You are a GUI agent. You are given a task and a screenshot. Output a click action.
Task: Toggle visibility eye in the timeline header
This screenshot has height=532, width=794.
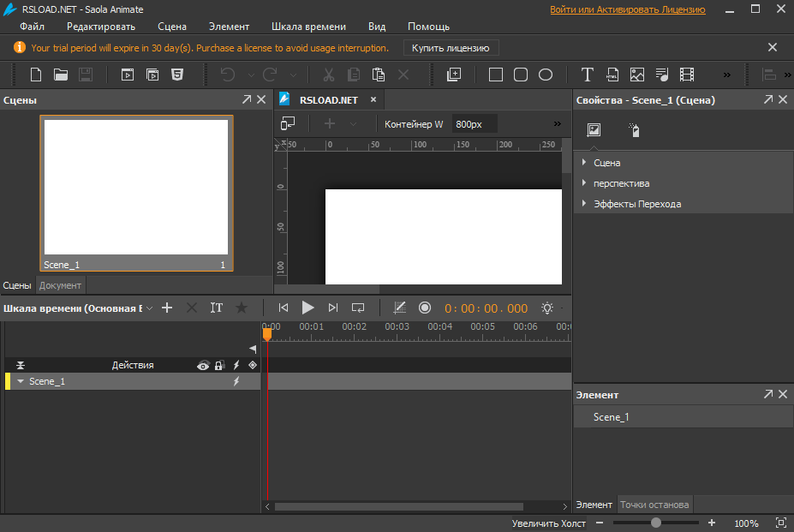(203, 366)
